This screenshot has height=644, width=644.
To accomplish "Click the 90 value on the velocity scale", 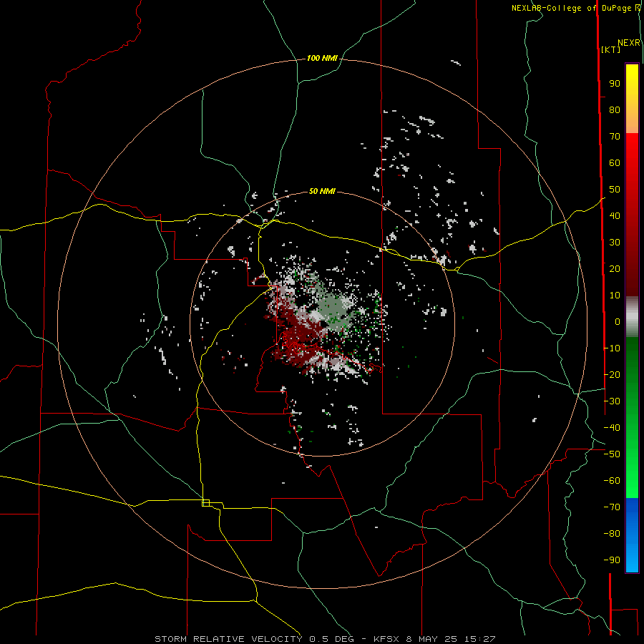I will coord(615,84).
